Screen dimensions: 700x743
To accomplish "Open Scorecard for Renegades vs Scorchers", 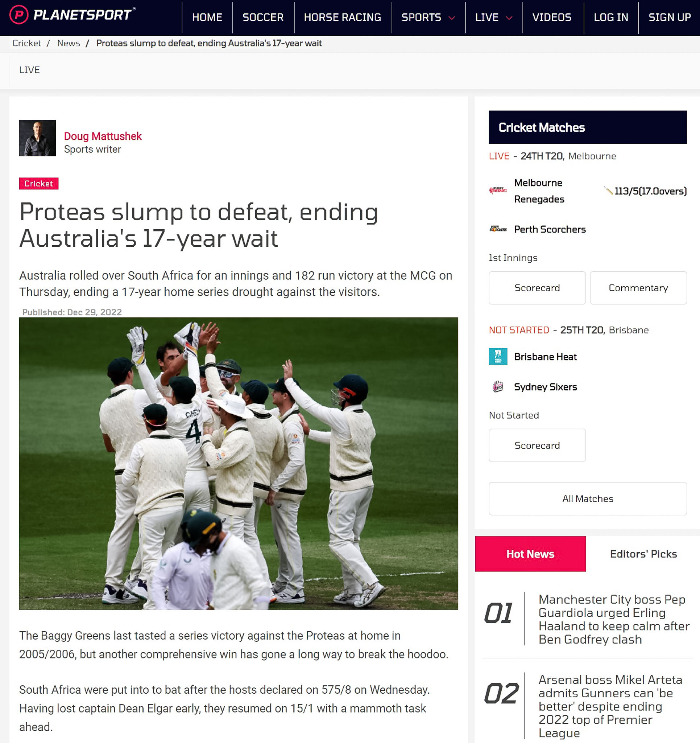I will [537, 288].
